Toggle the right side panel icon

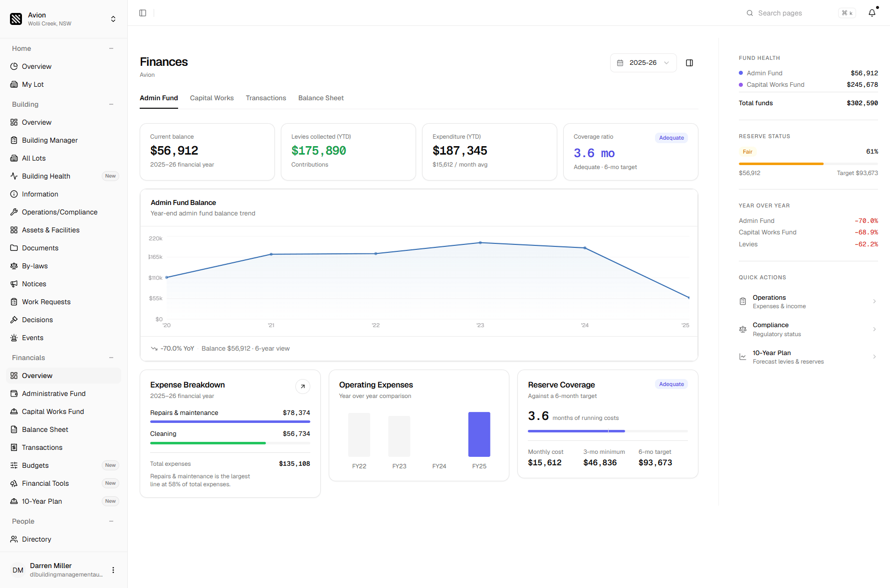tap(689, 63)
